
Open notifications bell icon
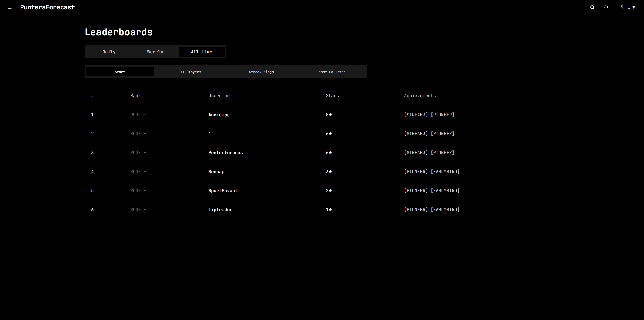(x=606, y=7)
